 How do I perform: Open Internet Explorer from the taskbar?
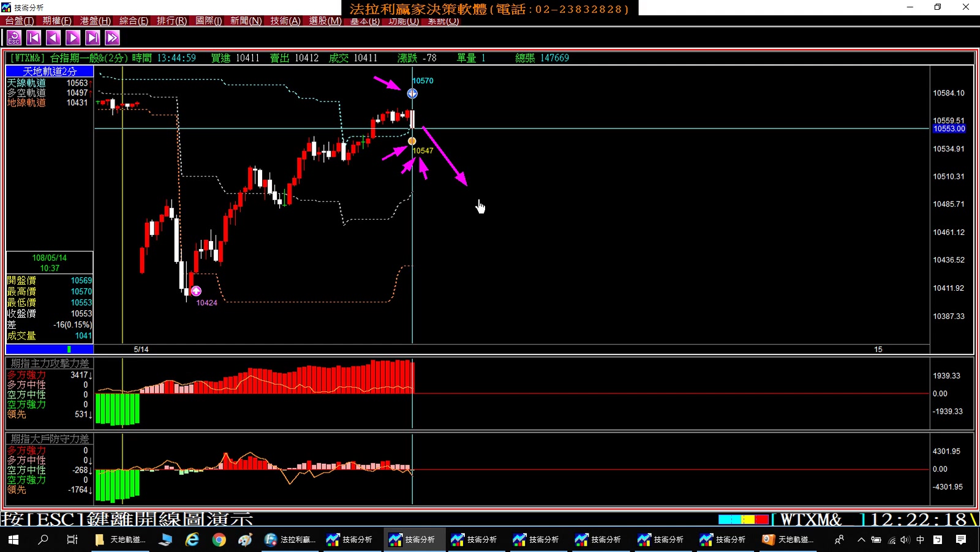pyautogui.click(x=192, y=540)
